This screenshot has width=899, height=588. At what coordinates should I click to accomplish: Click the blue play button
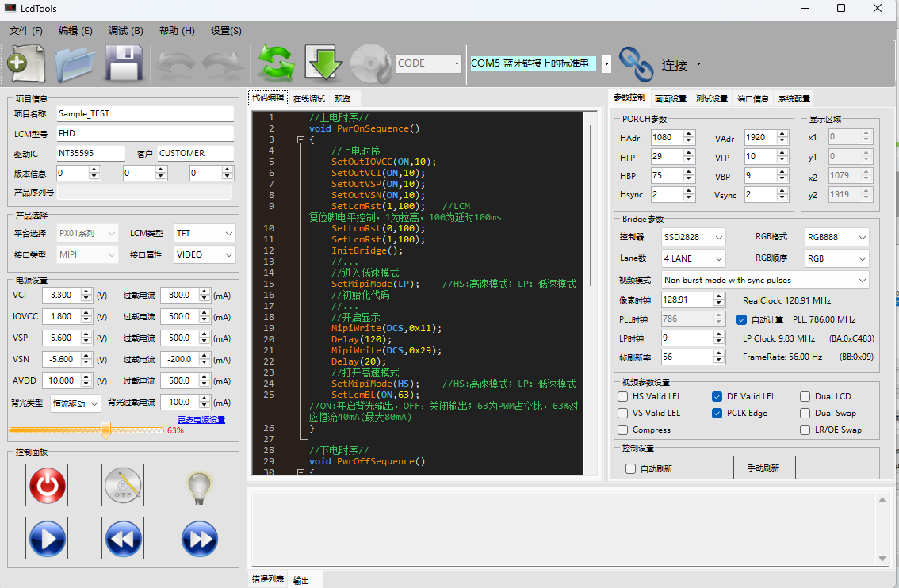click(46, 538)
